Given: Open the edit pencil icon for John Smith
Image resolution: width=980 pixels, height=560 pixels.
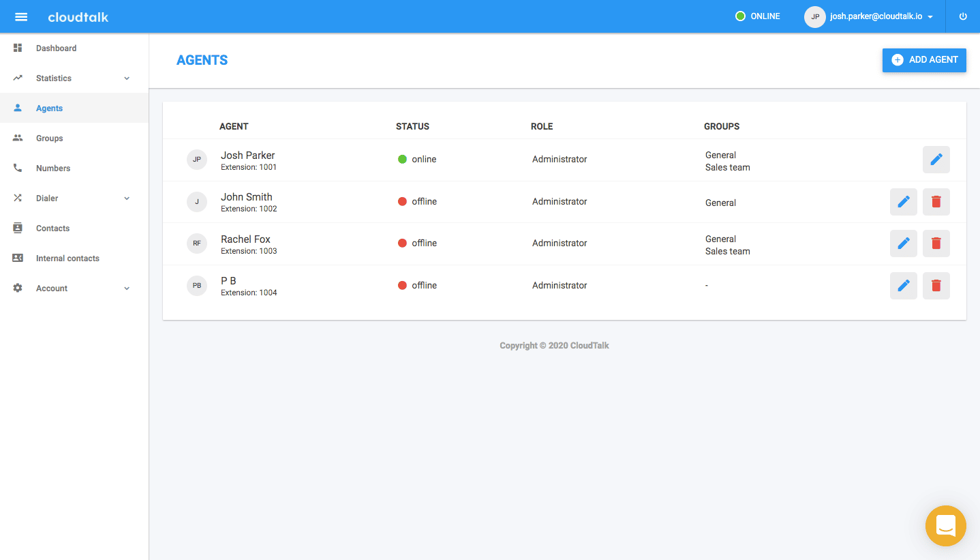Looking at the screenshot, I should click(x=903, y=201).
